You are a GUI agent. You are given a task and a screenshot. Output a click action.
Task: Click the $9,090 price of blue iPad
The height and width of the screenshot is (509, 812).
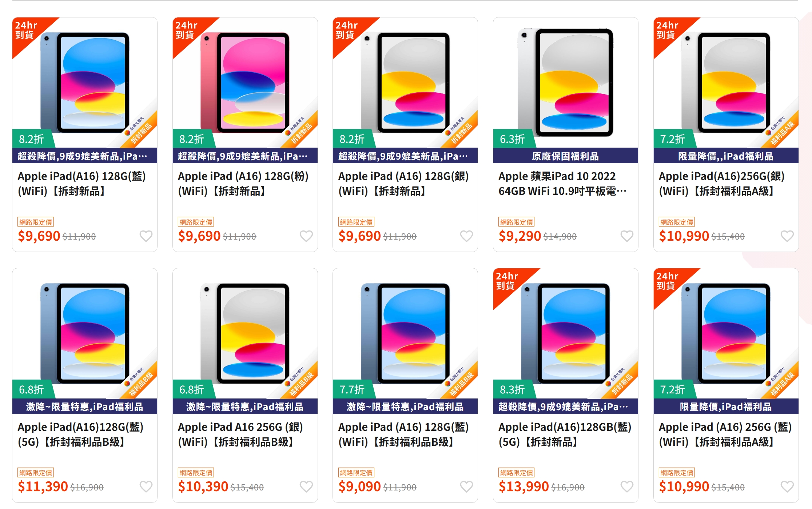point(359,486)
